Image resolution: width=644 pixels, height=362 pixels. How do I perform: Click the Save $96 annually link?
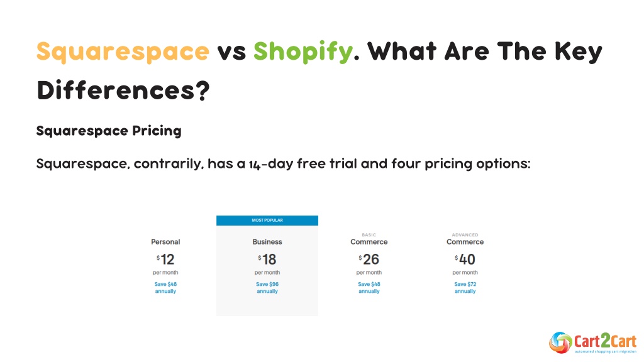(267, 287)
